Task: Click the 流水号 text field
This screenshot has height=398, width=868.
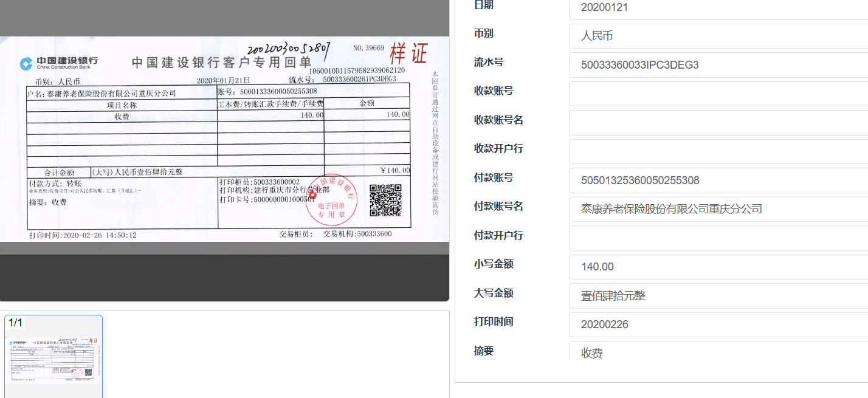Action: point(717,65)
